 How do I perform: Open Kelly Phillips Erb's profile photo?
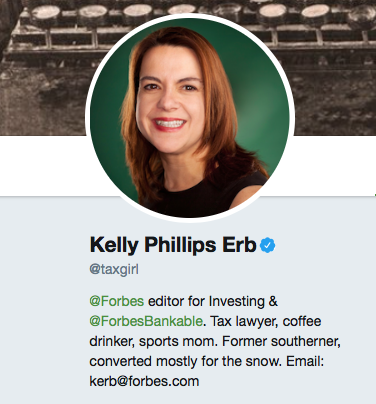tap(190, 118)
